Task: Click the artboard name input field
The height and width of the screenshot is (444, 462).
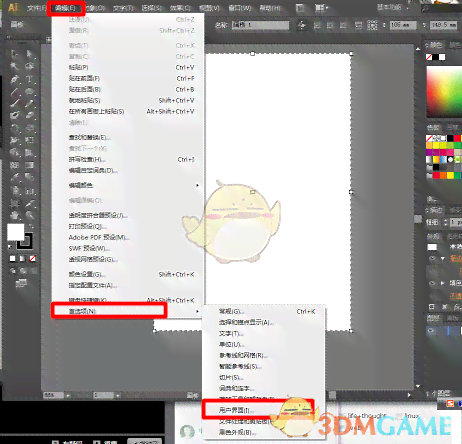Action: click(x=261, y=25)
